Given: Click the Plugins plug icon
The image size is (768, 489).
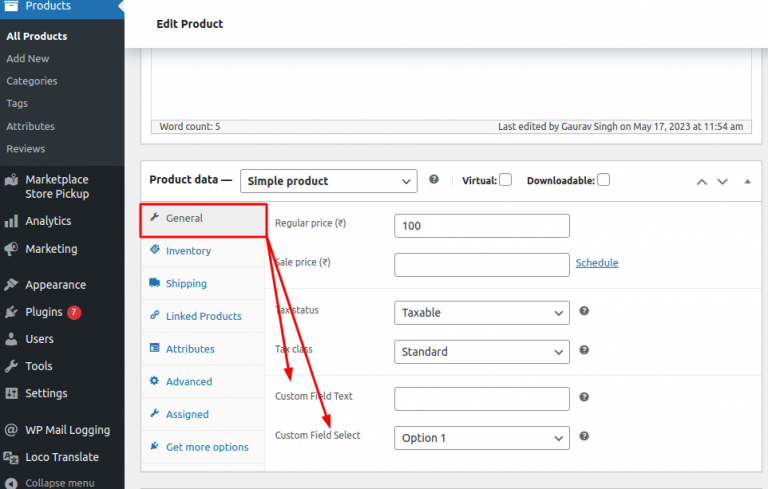Looking at the screenshot, I should tap(11, 312).
